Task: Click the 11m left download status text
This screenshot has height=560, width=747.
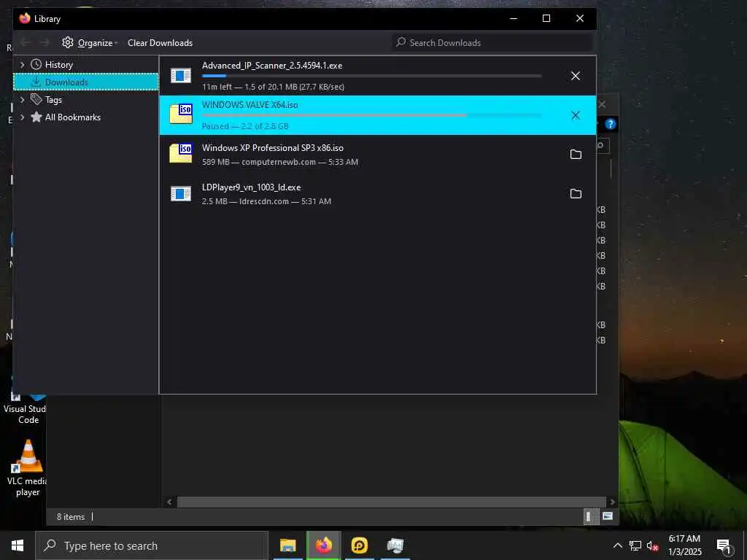Action: (273, 87)
